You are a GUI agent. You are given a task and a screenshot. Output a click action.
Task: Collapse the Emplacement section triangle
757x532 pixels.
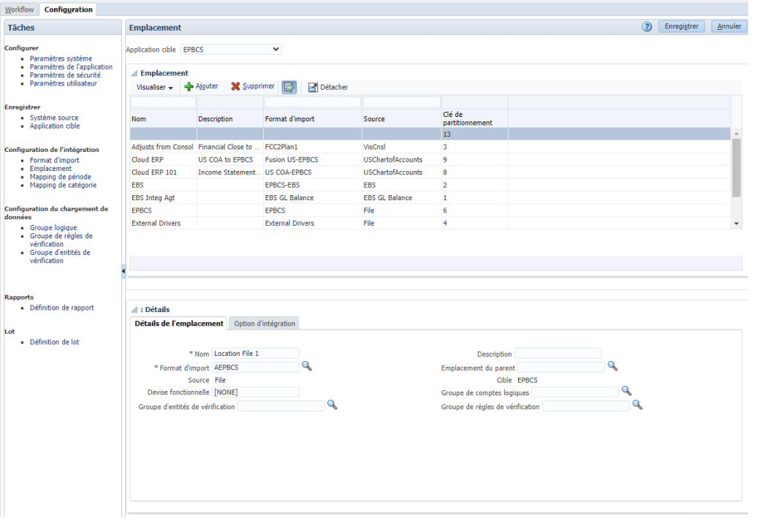(134, 73)
